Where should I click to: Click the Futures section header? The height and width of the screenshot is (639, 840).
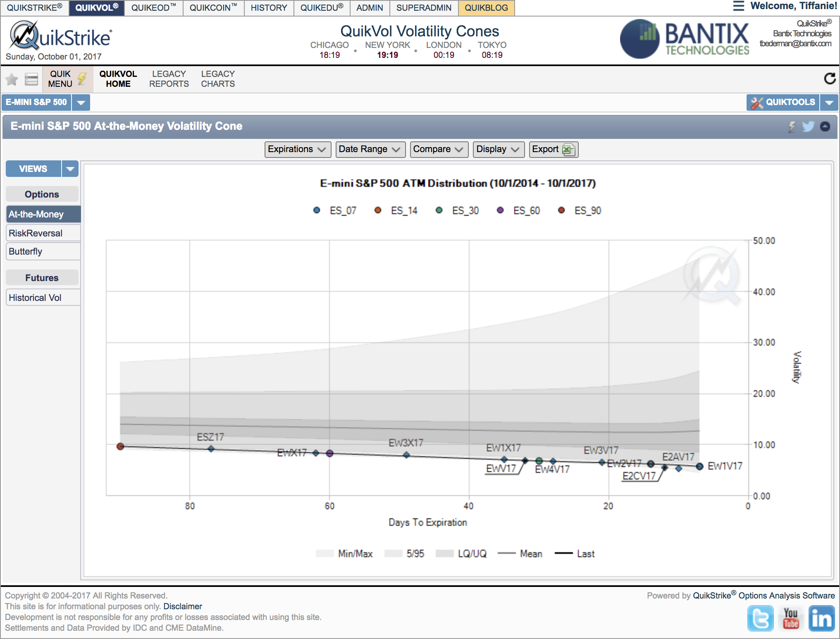pos(42,278)
